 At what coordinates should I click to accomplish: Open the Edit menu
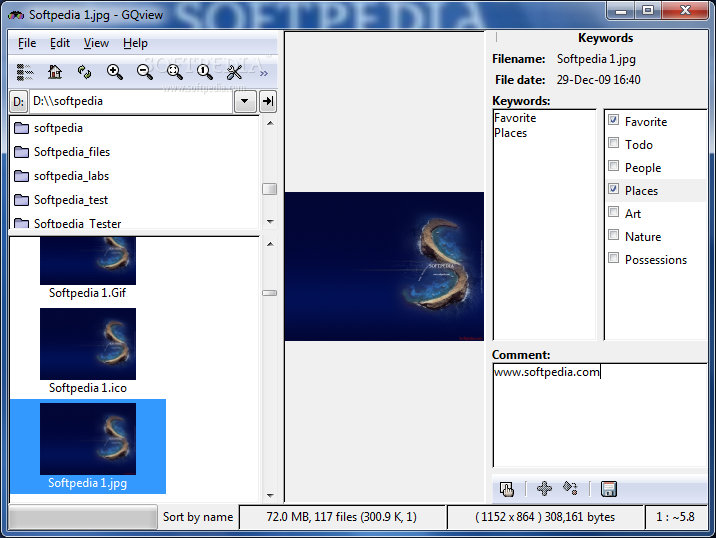[60, 43]
